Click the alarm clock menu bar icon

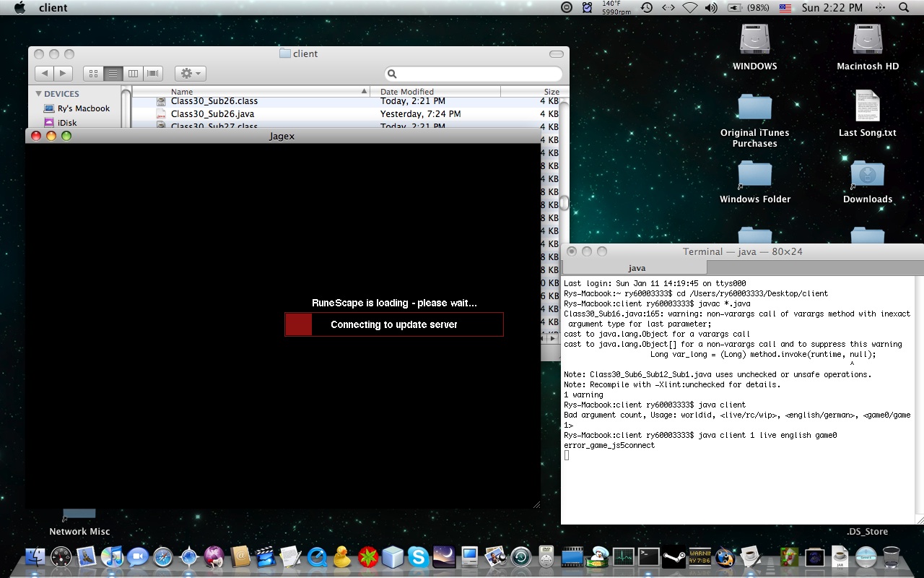click(588, 8)
